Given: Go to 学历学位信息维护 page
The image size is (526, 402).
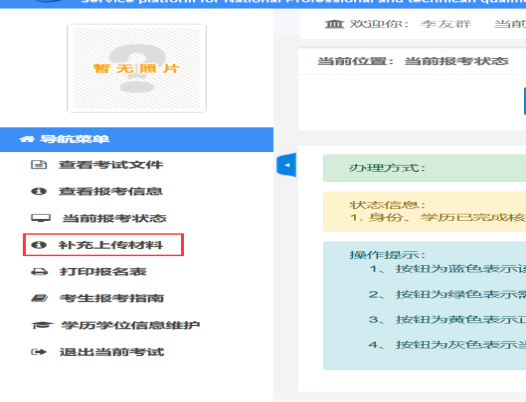Looking at the screenshot, I should click(130, 325).
